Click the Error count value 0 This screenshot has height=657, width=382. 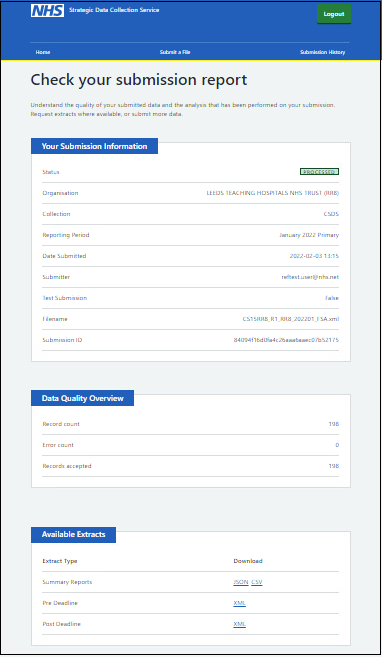click(337, 445)
